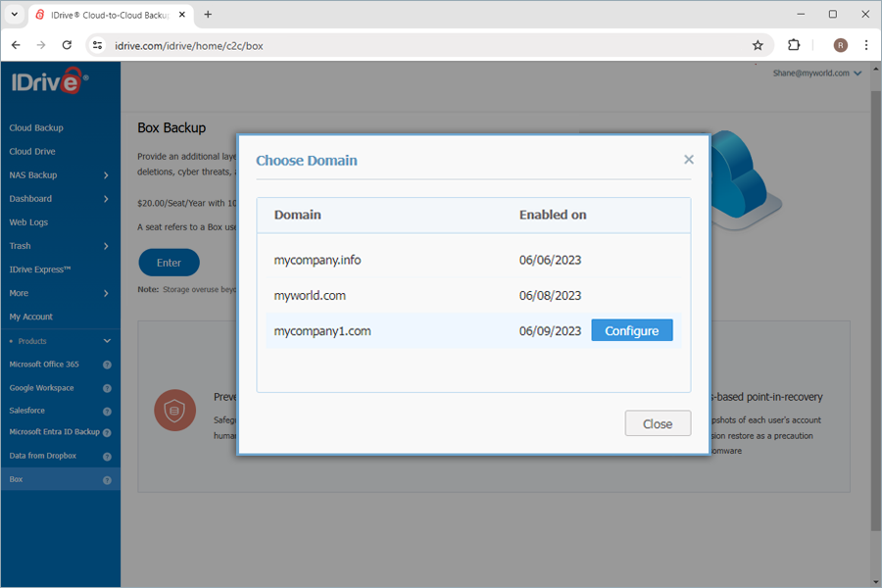Open a new browser tab

(x=208, y=15)
